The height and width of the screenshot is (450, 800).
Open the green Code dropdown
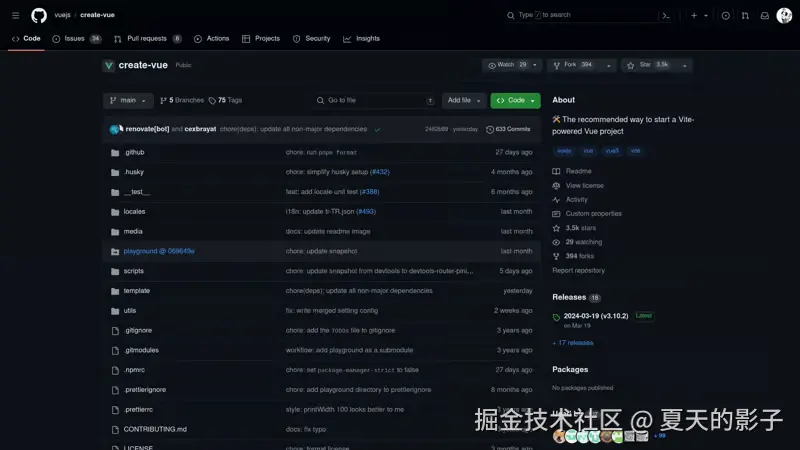(515, 101)
